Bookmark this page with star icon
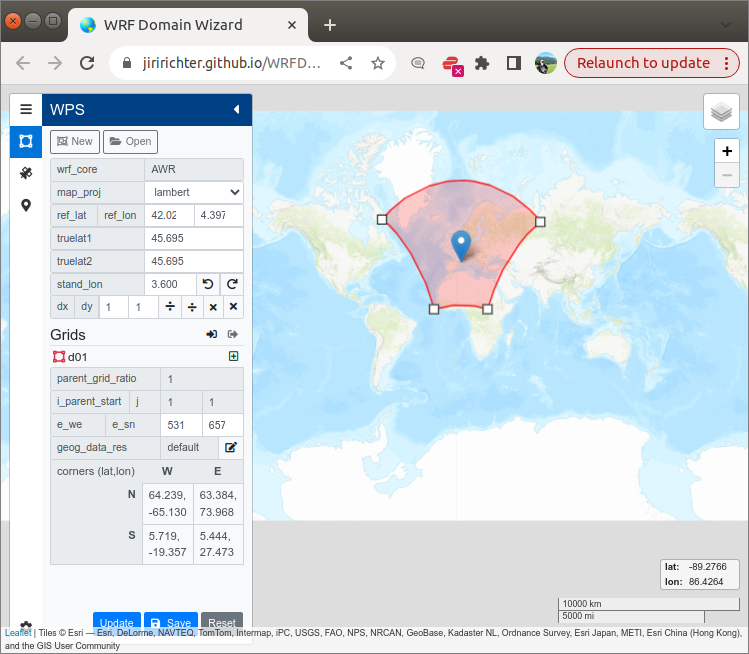Viewport: 749px width, 654px height. 378,63
